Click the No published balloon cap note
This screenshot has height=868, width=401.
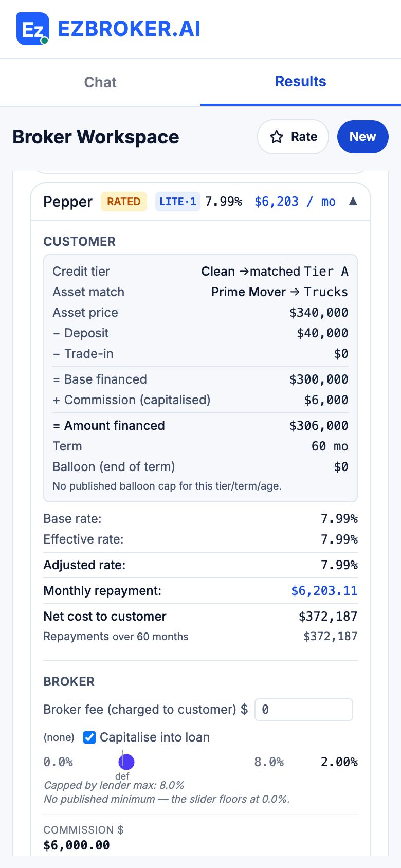(x=167, y=486)
